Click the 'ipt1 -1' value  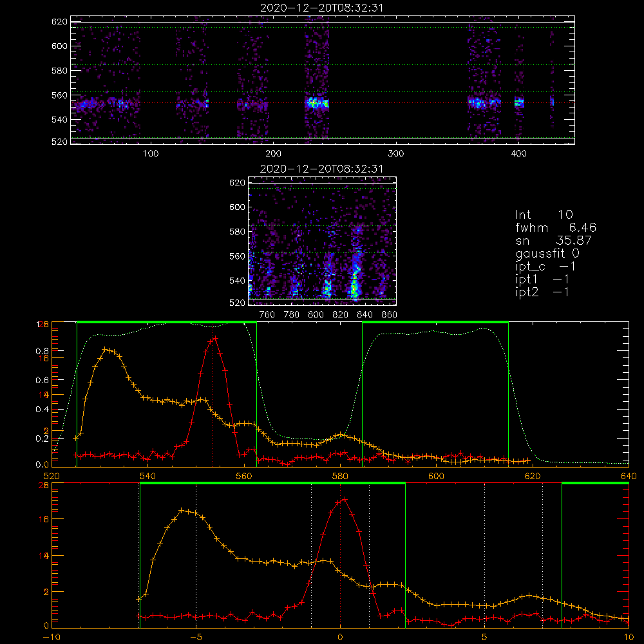click(542, 279)
